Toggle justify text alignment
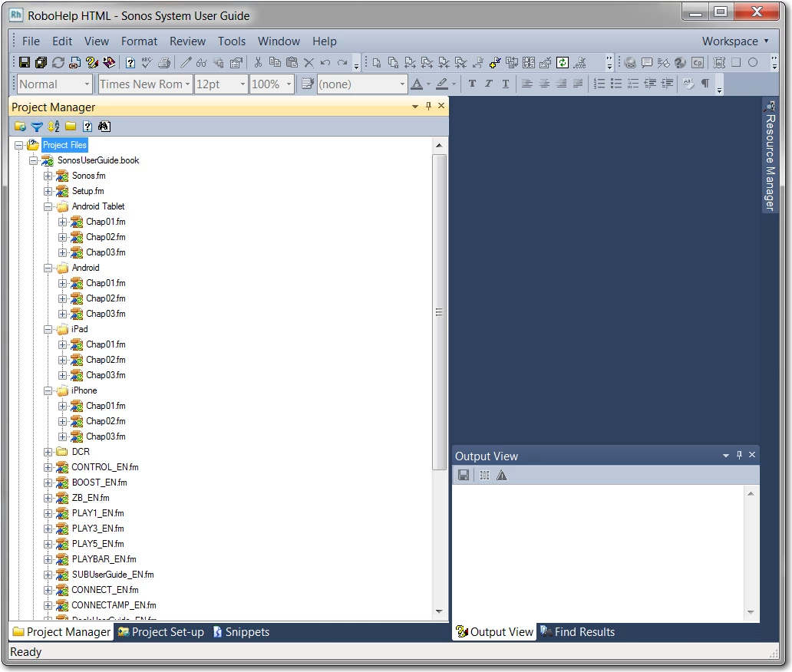The width and height of the screenshot is (792, 672). point(579,84)
